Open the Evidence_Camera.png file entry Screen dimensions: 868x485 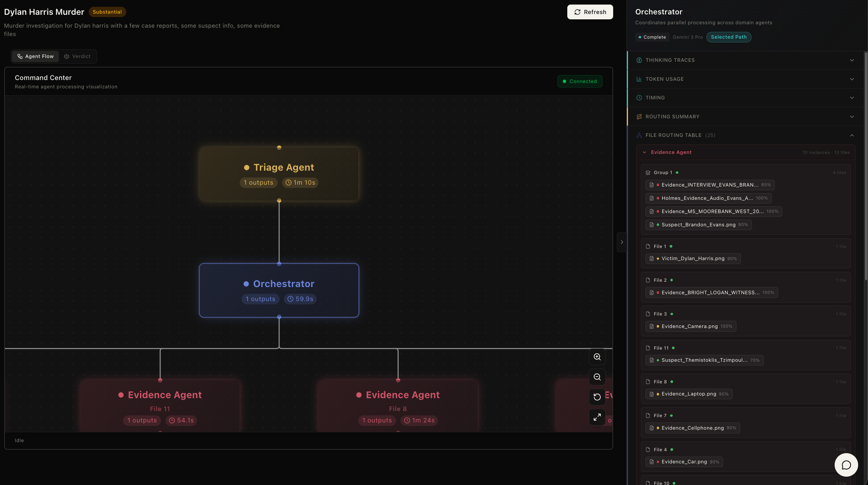690,326
